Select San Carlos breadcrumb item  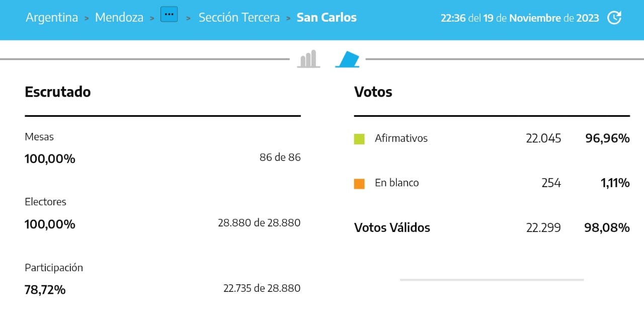[327, 18]
